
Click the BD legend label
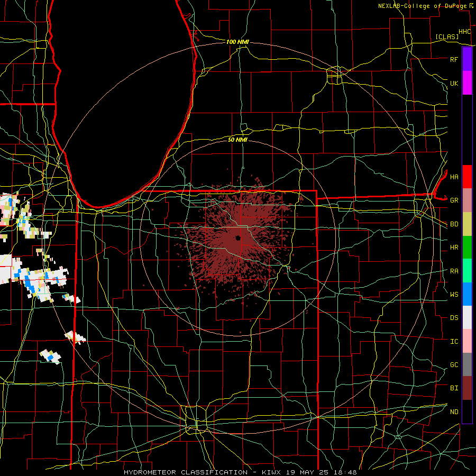tap(454, 224)
